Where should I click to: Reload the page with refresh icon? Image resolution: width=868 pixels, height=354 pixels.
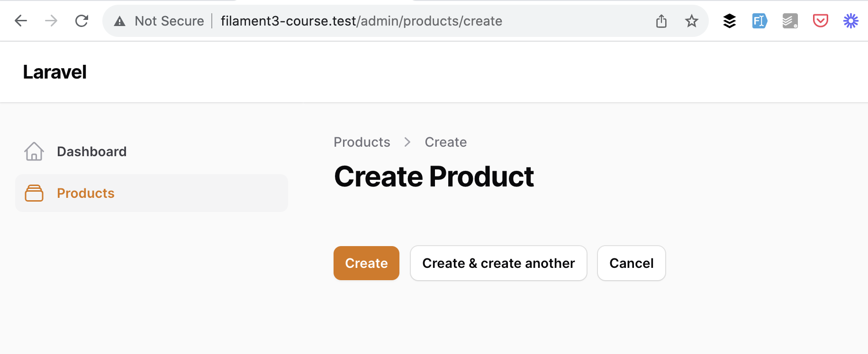(x=82, y=21)
